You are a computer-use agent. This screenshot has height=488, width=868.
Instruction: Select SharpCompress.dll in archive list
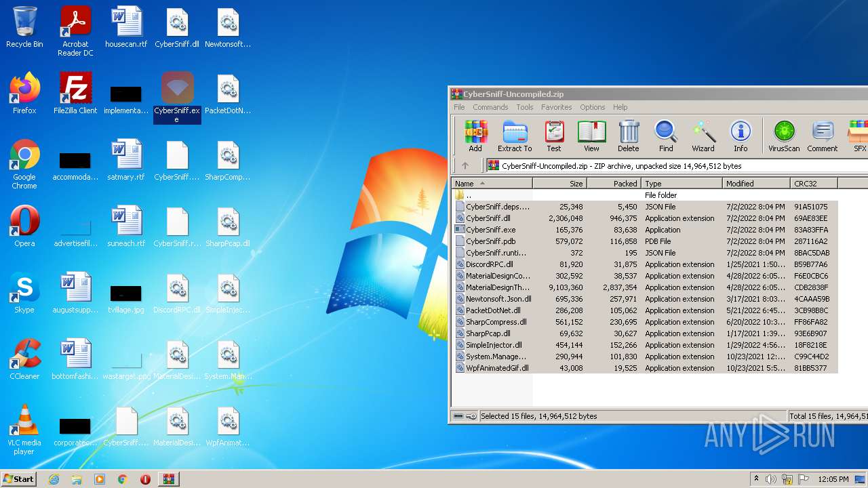point(645,322)
